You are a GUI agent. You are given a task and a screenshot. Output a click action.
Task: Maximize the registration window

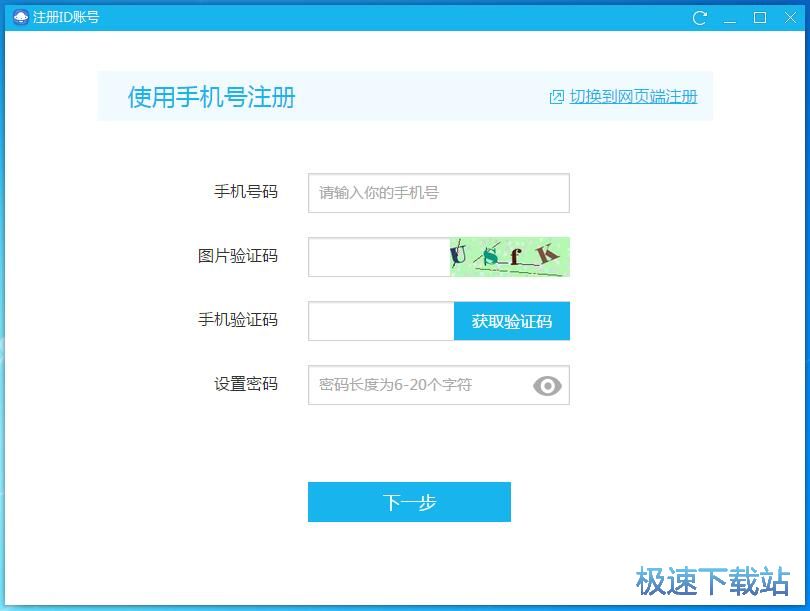pyautogui.click(x=759, y=18)
